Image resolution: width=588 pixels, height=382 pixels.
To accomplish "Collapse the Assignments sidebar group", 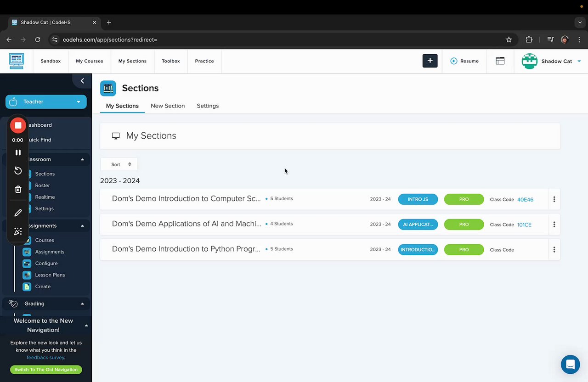I will click(82, 226).
